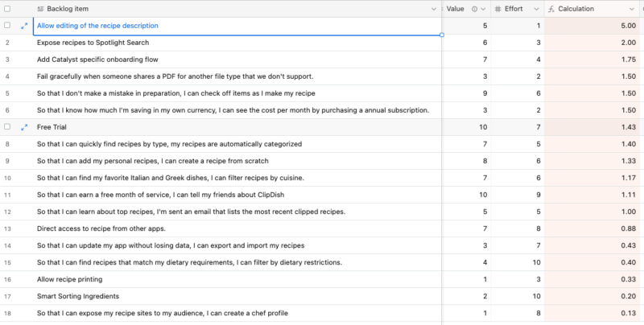Select the 'filter recipes by cuisine' cell

point(237,178)
